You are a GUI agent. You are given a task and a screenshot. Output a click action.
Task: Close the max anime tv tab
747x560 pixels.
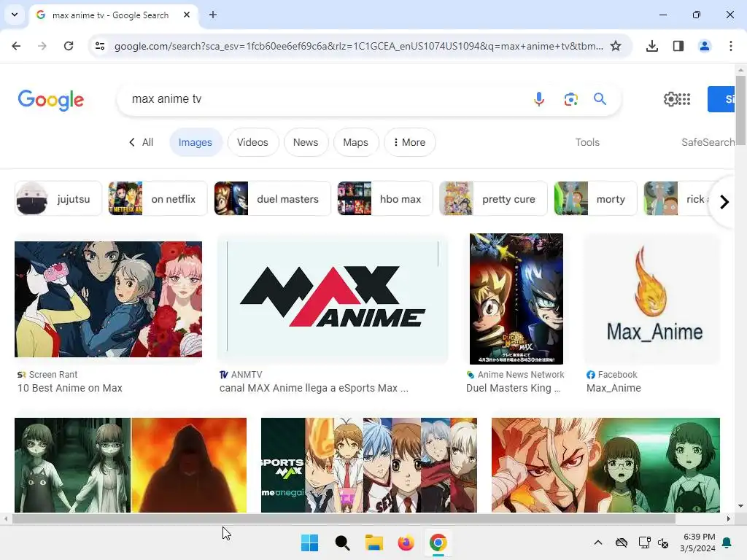187,15
